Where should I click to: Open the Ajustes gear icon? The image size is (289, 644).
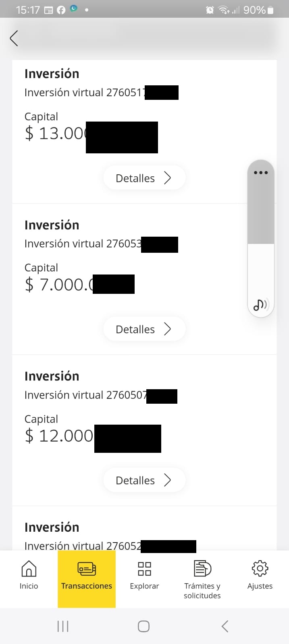(260, 568)
